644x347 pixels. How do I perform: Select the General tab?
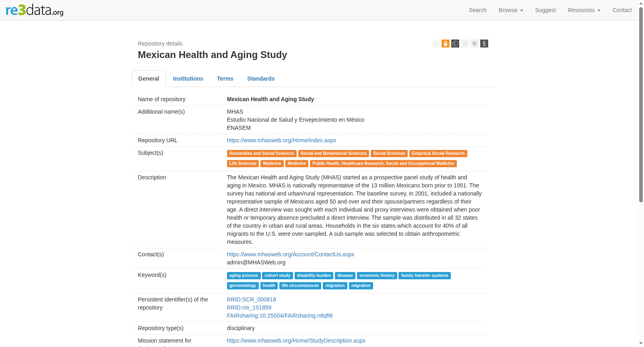[149, 79]
